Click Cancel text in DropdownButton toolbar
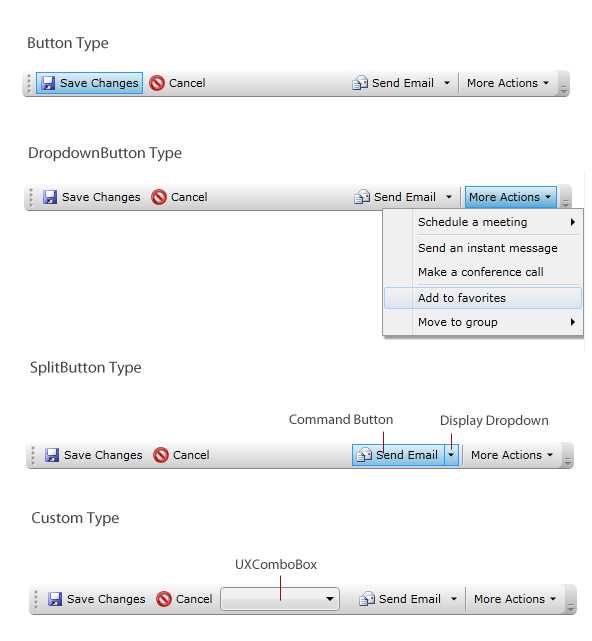 pos(189,197)
